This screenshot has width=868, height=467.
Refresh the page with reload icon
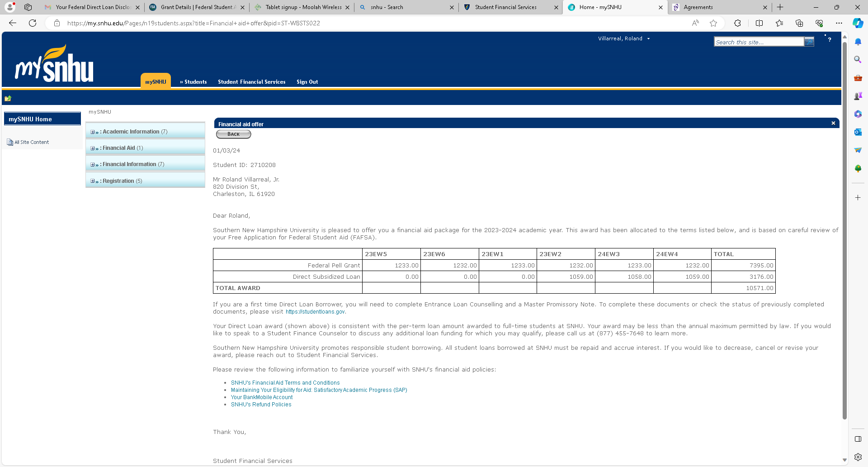[33, 23]
